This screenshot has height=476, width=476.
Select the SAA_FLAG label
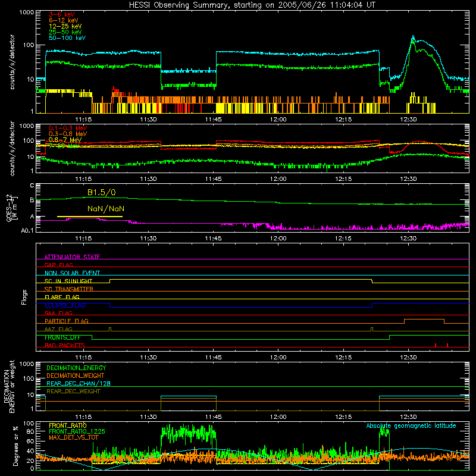pyautogui.click(x=58, y=313)
